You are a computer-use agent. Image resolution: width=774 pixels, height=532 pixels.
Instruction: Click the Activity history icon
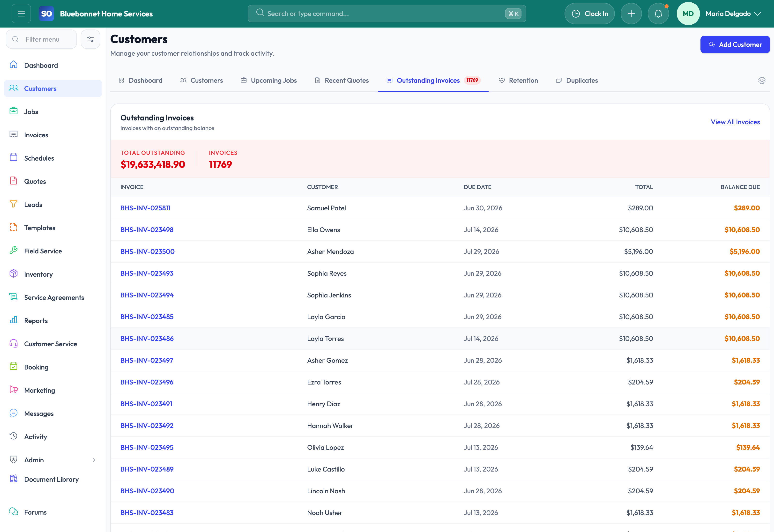click(13, 436)
